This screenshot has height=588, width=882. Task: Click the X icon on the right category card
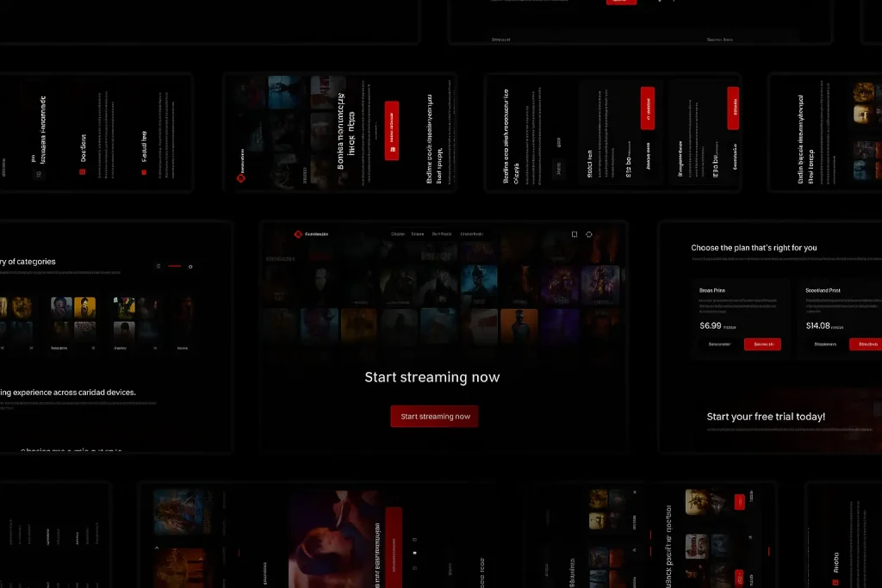coord(156,348)
